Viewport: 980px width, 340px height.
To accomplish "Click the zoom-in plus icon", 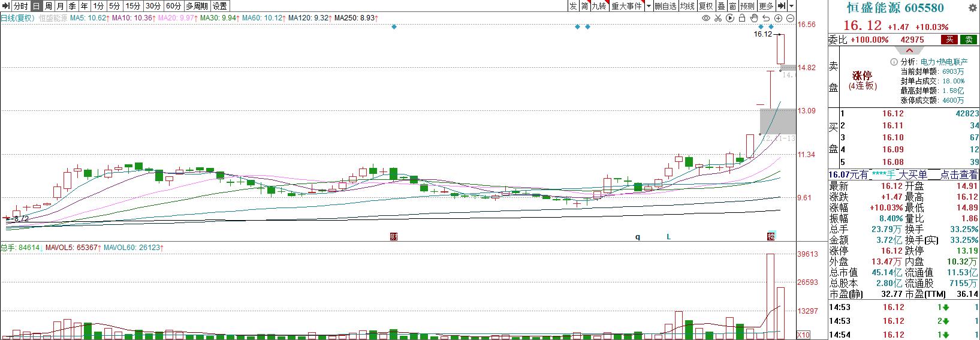I will [778, 19].
